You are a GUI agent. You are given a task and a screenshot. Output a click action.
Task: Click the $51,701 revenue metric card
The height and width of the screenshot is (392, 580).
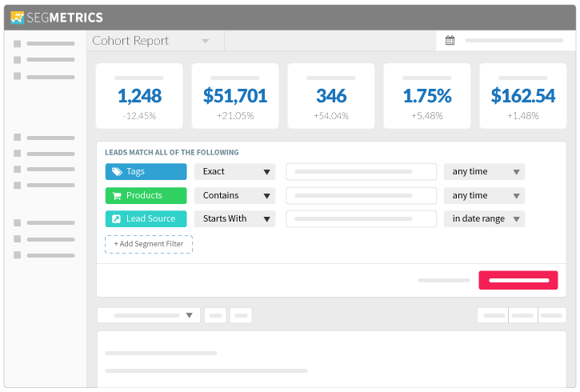click(x=235, y=96)
